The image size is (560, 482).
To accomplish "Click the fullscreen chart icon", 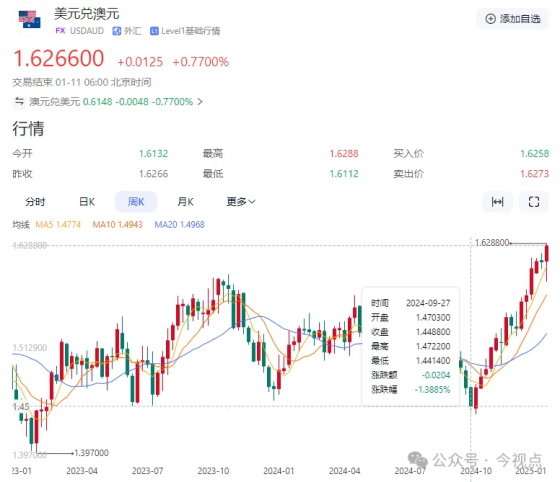I will click(534, 202).
